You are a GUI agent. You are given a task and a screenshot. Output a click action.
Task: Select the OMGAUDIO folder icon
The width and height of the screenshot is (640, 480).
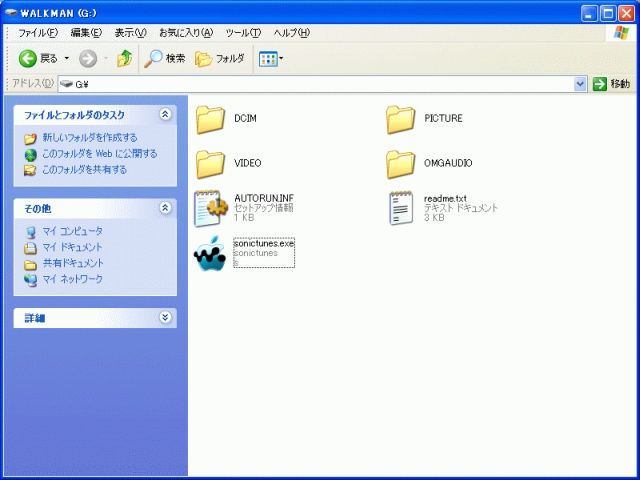coord(400,164)
